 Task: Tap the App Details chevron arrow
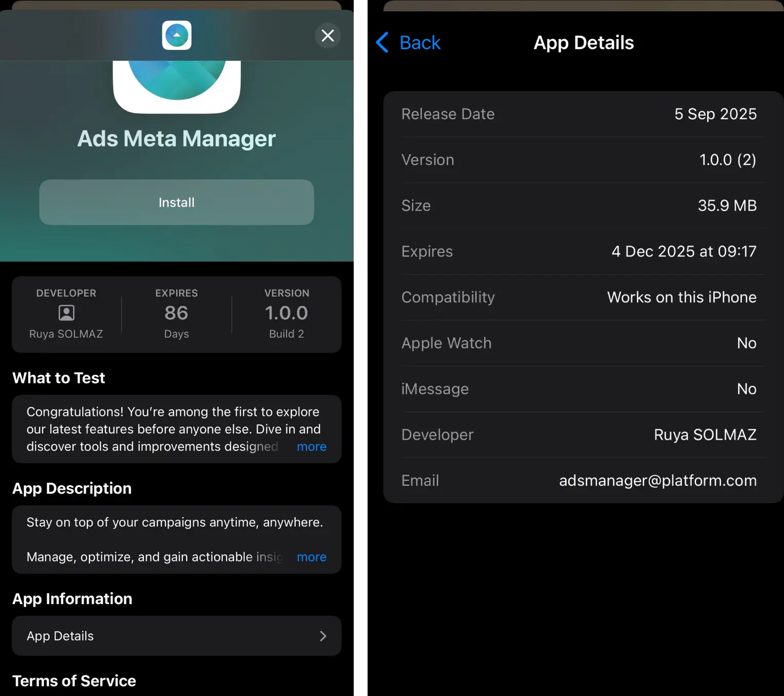323,636
